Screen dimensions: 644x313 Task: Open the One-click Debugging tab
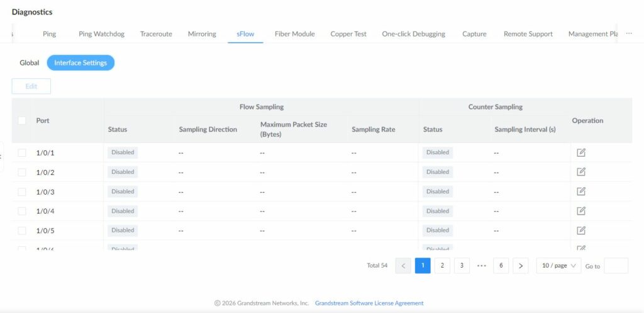coord(414,34)
